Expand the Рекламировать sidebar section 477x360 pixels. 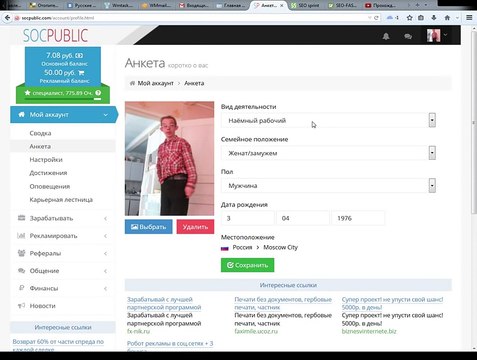[x=63, y=236]
